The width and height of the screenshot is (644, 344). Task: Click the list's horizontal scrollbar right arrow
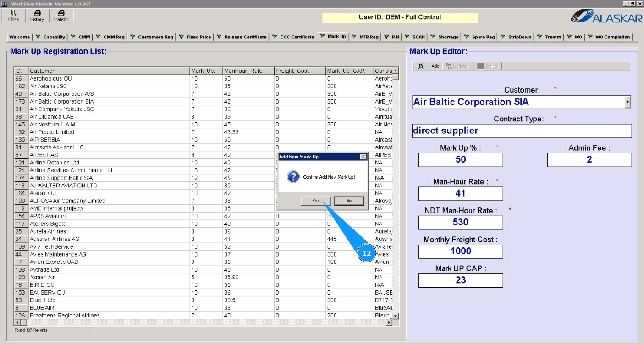tap(389, 322)
